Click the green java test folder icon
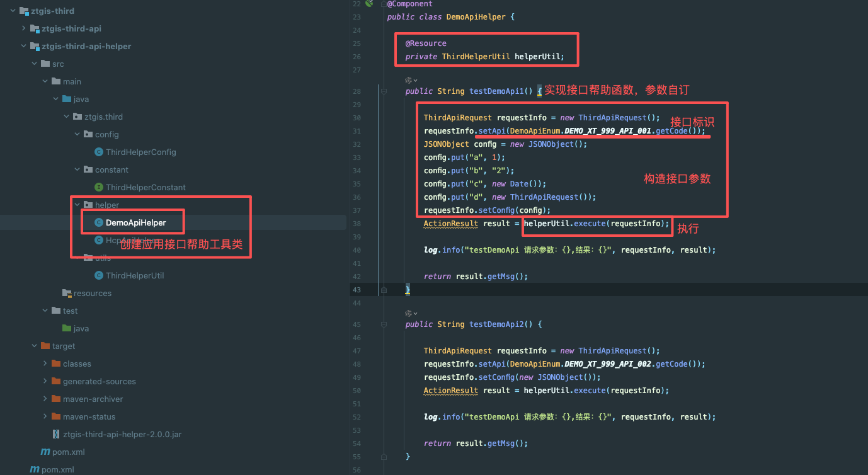Viewport: 868px width, 475px height. coord(67,328)
